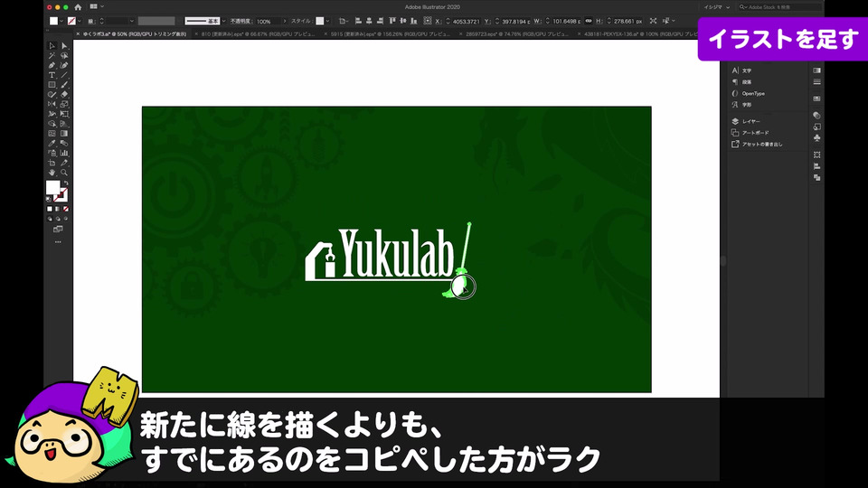Switch to the 810 eps document tab
The width and height of the screenshot is (868, 488).
coord(259,33)
